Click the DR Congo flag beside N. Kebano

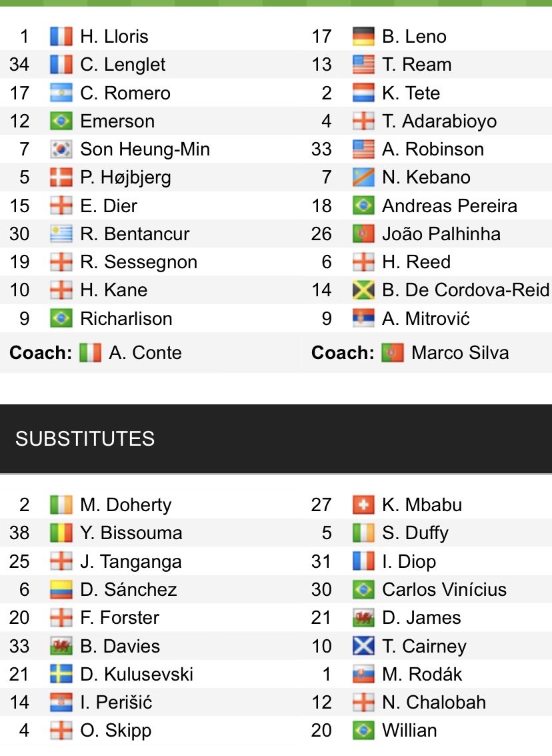tap(363, 177)
